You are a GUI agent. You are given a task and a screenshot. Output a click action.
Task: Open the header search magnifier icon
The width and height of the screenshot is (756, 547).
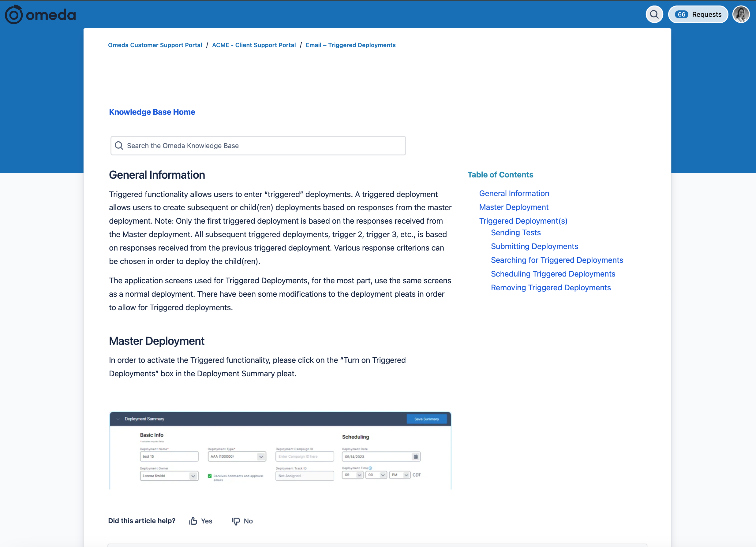click(x=654, y=15)
